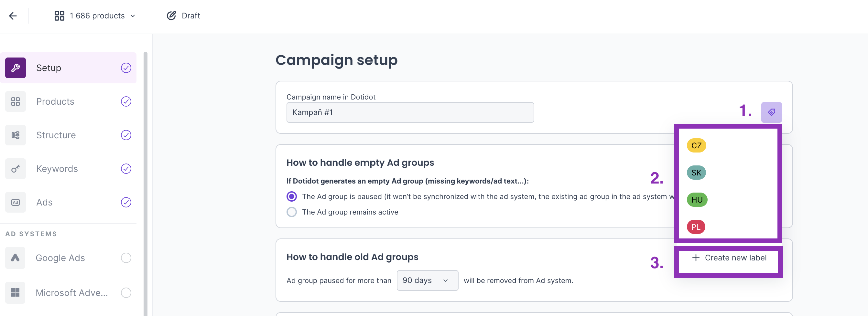Click the Products grid icon in sidebar
Image resolution: width=868 pixels, height=316 pixels.
(x=16, y=102)
